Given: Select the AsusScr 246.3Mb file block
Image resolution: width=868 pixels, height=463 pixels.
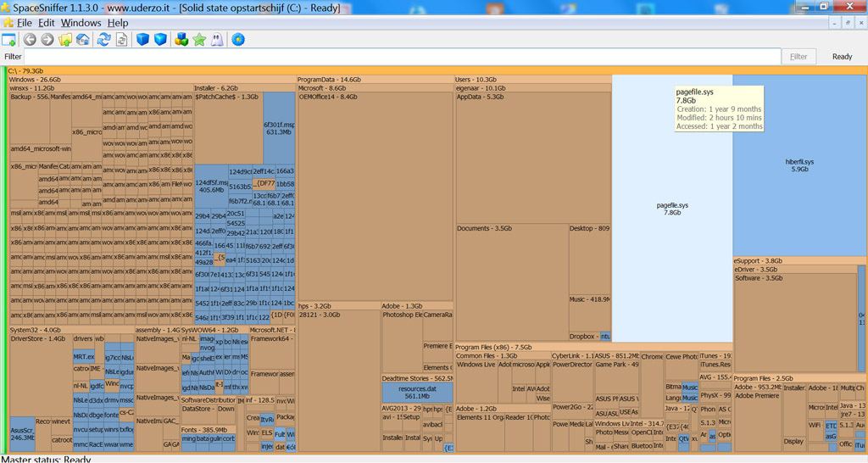Looking at the screenshot, I should click(23, 433).
